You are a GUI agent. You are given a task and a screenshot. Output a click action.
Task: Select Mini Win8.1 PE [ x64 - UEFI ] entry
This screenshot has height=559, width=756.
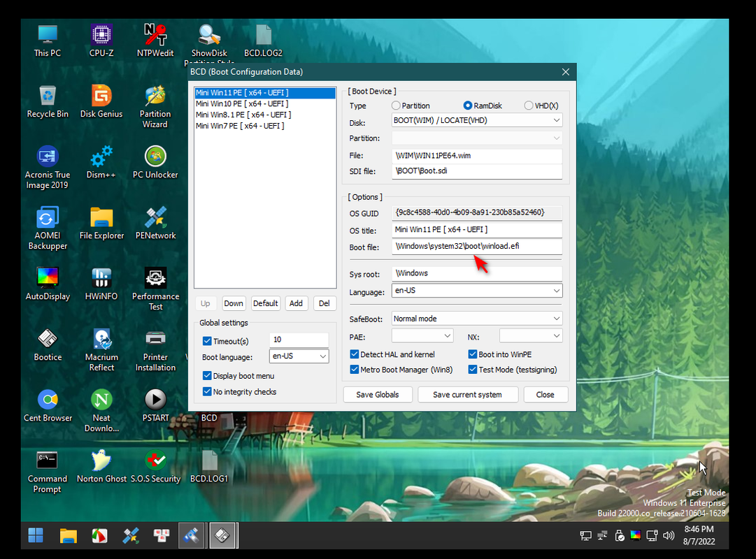pyautogui.click(x=264, y=115)
